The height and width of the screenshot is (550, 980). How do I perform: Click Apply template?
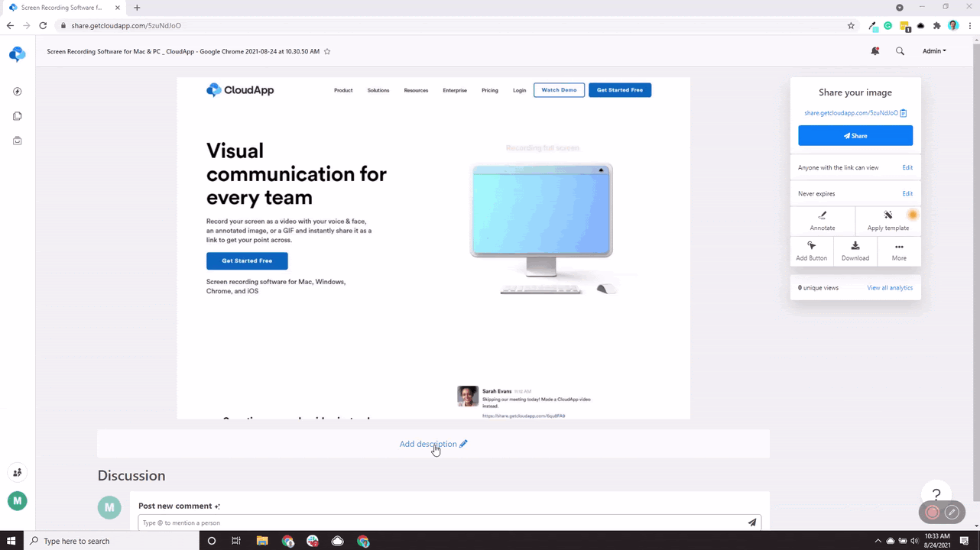click(x=888, y=221)
